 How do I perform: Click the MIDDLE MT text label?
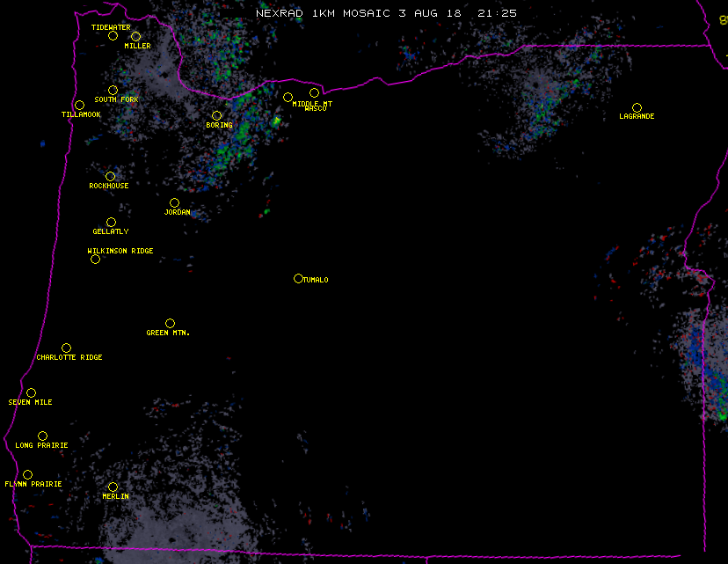(x=312, y=104)
